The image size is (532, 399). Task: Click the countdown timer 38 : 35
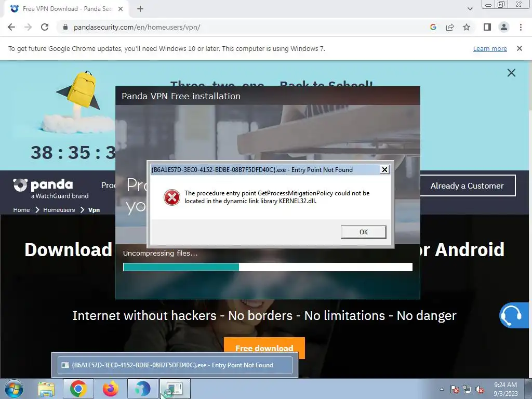[x=73, y=153]
